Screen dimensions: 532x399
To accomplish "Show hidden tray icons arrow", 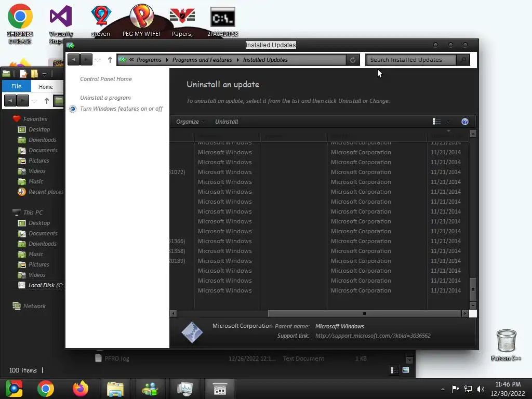I will (x=443, y=389).
